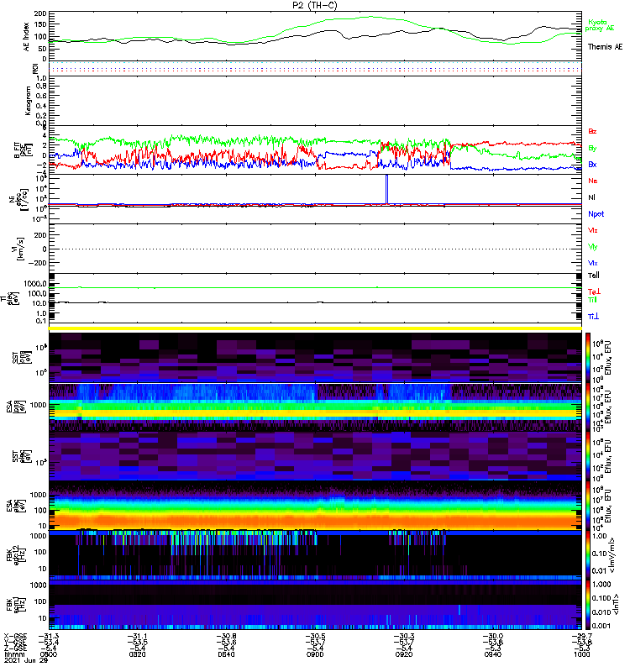Click the ROI panel label
Screen dimensions: 630x672
click(35, 68)
